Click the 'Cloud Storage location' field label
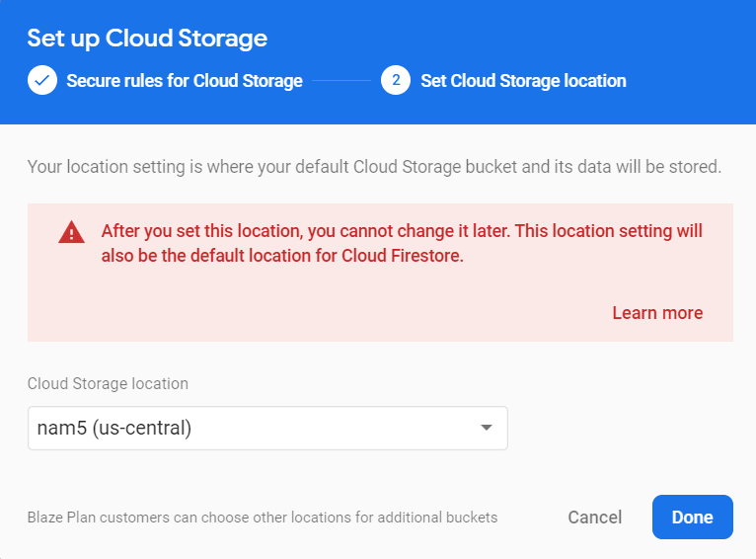This screenshot has height=559, width=756. click(x=108, y=383)
